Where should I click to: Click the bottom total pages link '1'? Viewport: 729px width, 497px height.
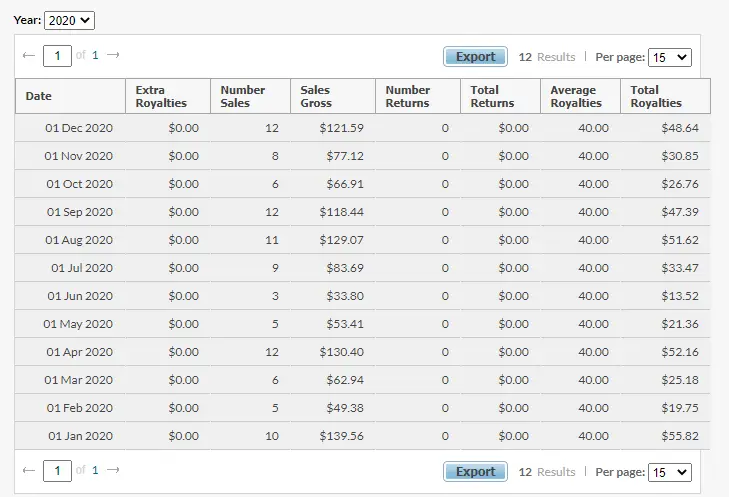(95, 470)
